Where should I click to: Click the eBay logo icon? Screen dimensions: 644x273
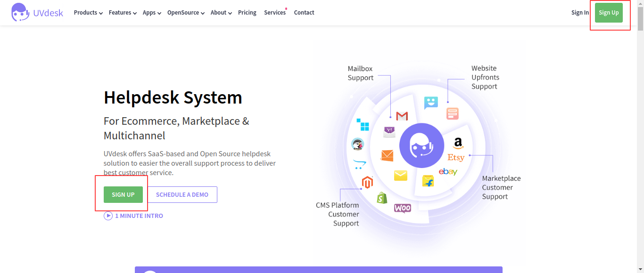point(448,172)
